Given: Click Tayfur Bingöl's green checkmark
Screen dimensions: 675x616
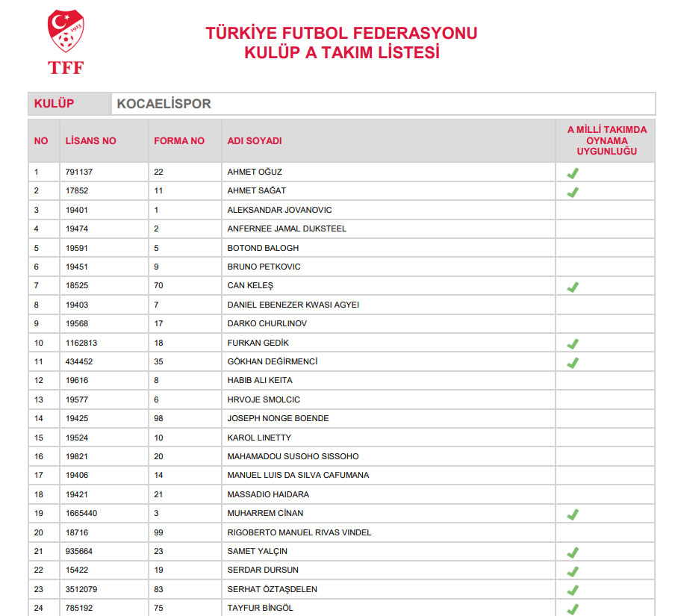Looking at the screenshot, I should tap(573, 609).
